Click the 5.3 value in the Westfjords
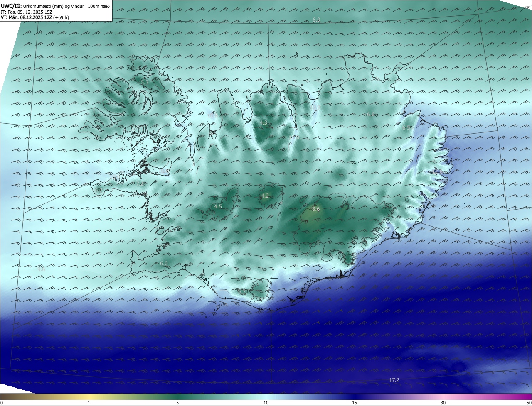 (145, 83)
